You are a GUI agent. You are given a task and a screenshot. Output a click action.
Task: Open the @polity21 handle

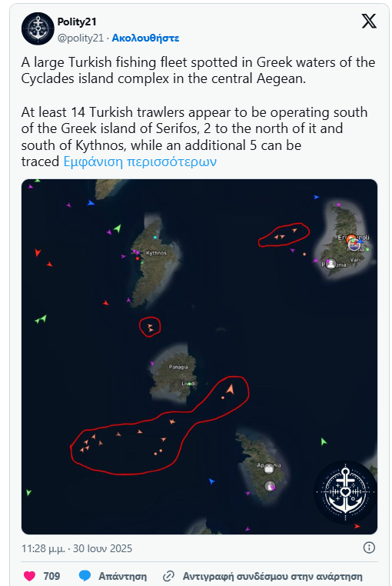[81, 38]
